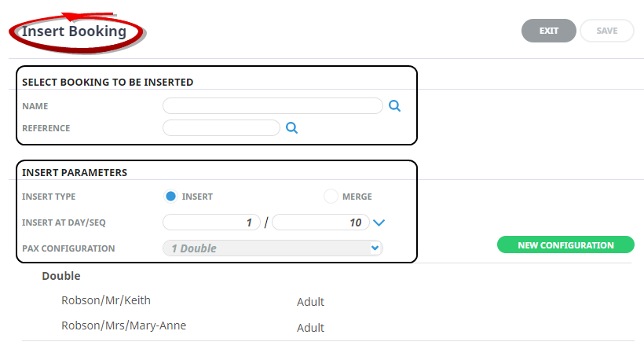The image size is (644, 342).
Task: Click the SAVE button
Action: [x=606, y=31]
